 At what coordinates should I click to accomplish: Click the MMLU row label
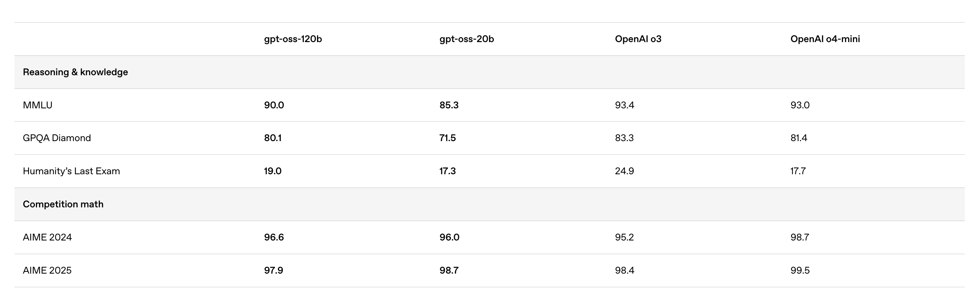pyautogui.click(x=38, y=105)
